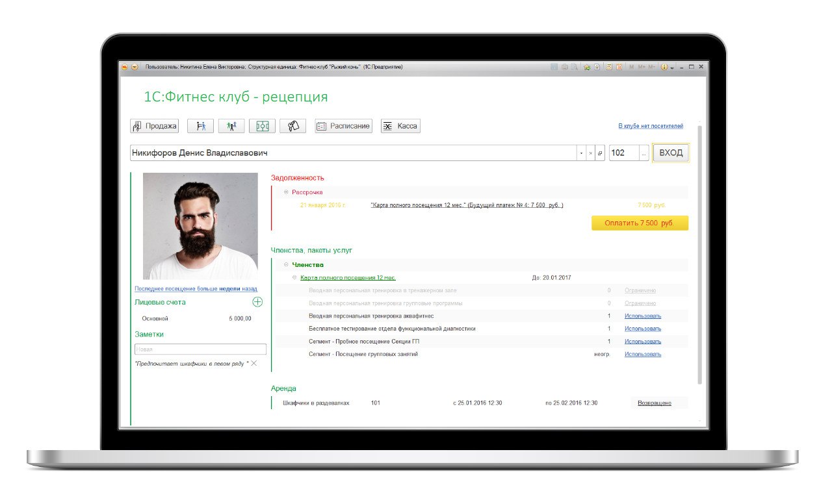Screen dimensions: 832x504
Task: Click the print icon in title bar
Action: (565, 67)
